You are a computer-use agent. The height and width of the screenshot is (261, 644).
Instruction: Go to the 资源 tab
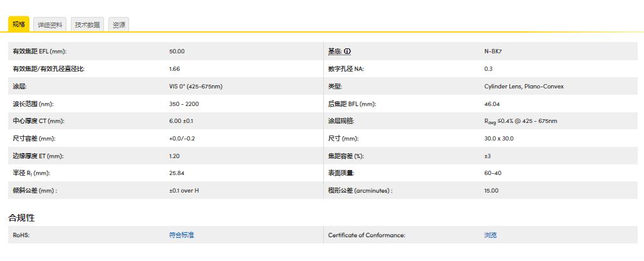[x=118, y=25]
